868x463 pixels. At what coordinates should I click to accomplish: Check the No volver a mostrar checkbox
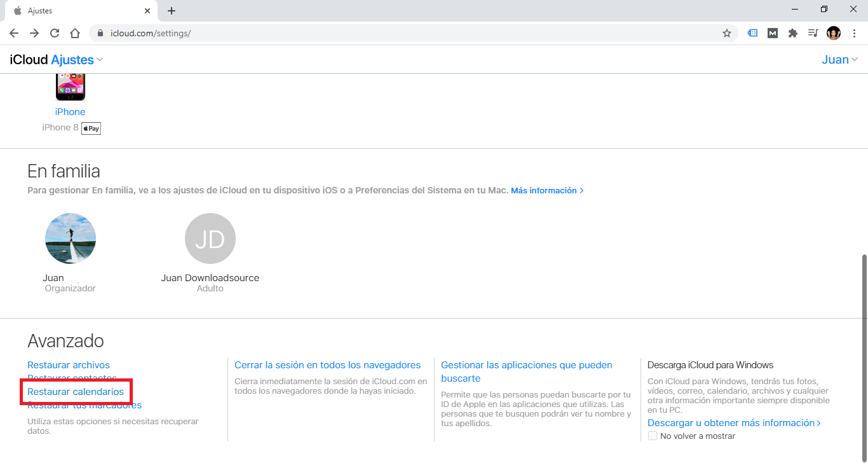652,436
